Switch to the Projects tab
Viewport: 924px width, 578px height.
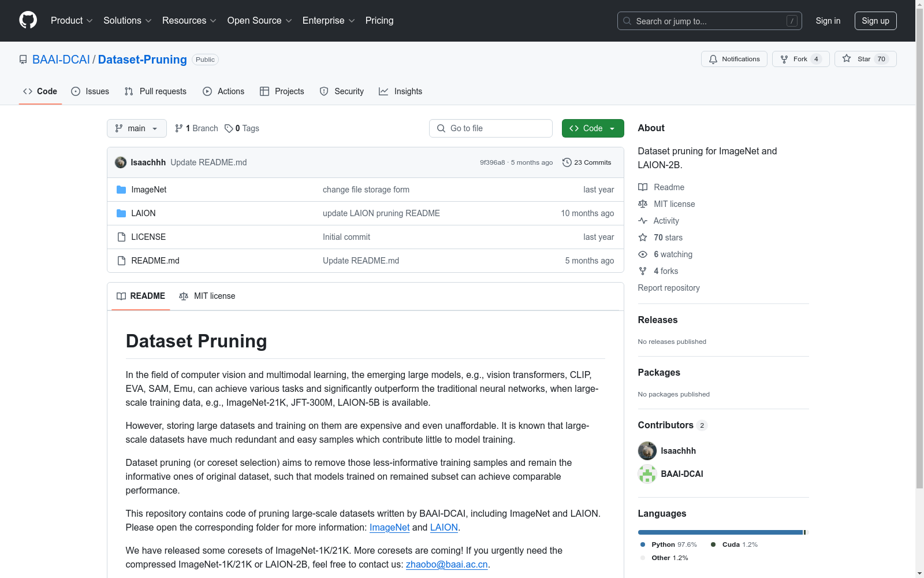click(282, 91)
